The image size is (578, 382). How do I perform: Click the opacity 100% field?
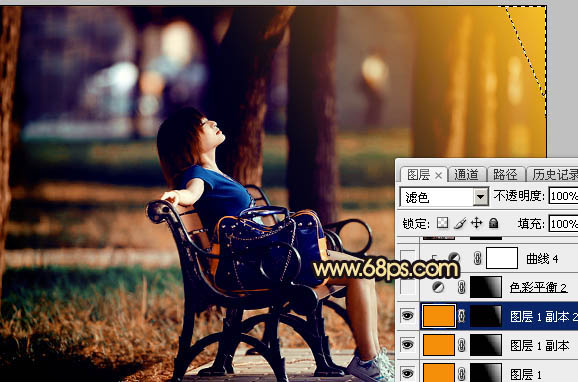(563, 196)
